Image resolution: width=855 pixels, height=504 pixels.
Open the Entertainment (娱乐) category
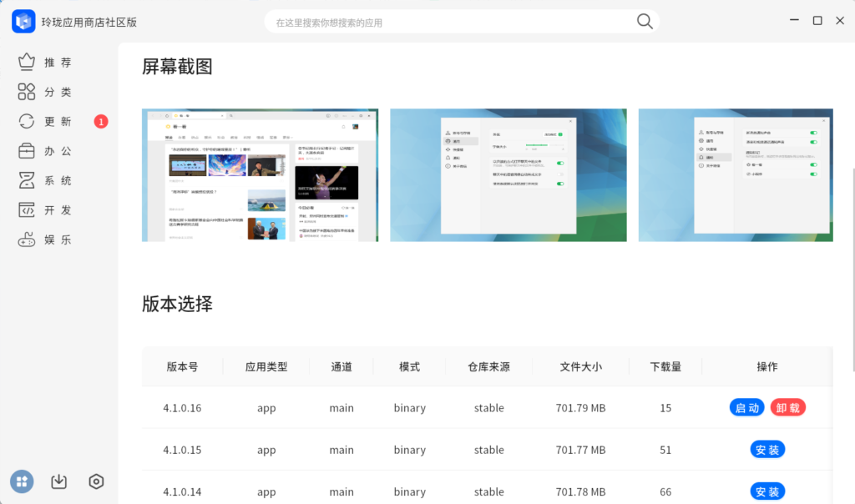click(46, 239)
